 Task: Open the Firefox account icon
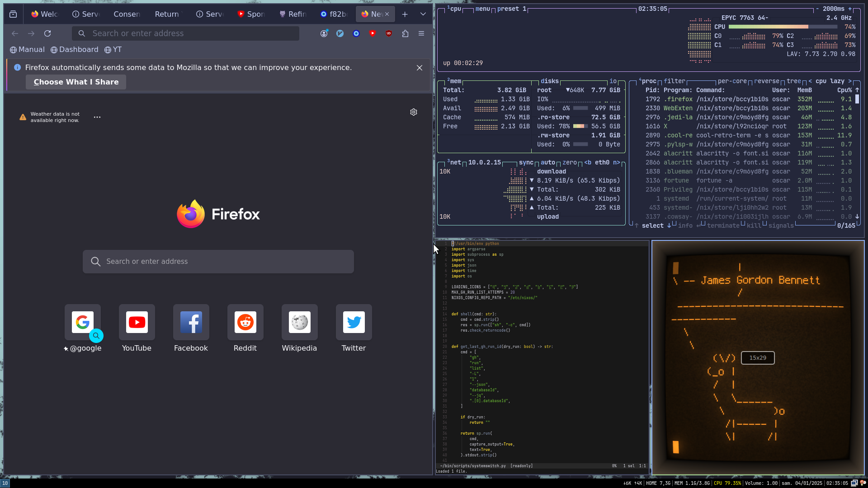point(324,33)
